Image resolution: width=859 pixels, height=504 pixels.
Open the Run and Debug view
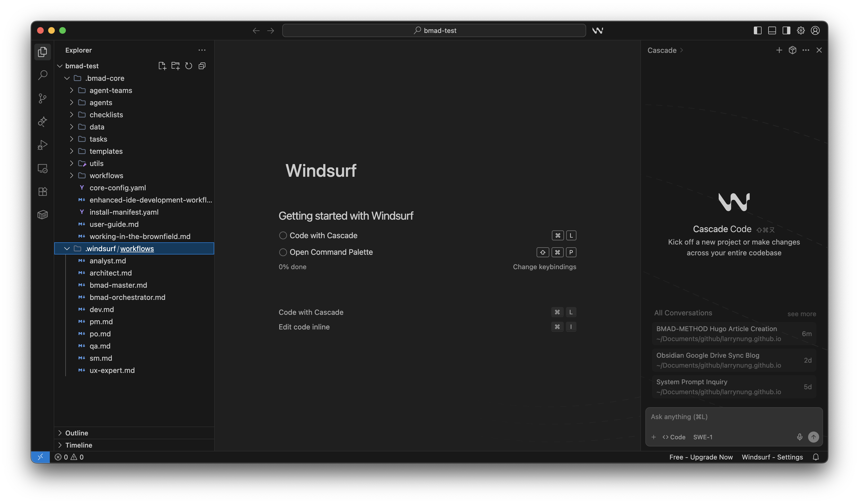pyautogui.click(x=43, y=145)
